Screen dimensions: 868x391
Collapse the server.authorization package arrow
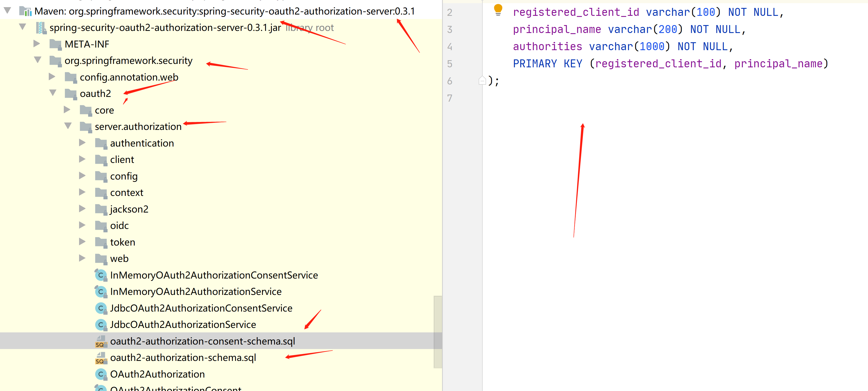(68, 125)
